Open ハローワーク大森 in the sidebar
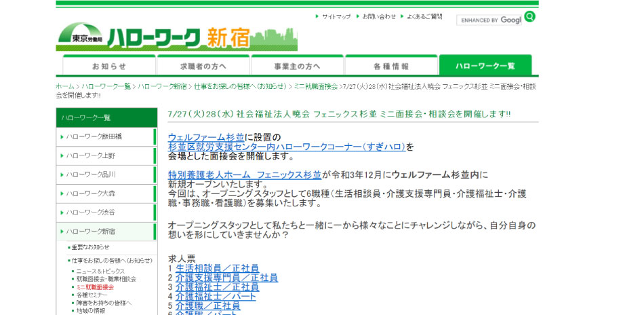The height and width of the screenshot is (315, 644). [x=107, y=193]
